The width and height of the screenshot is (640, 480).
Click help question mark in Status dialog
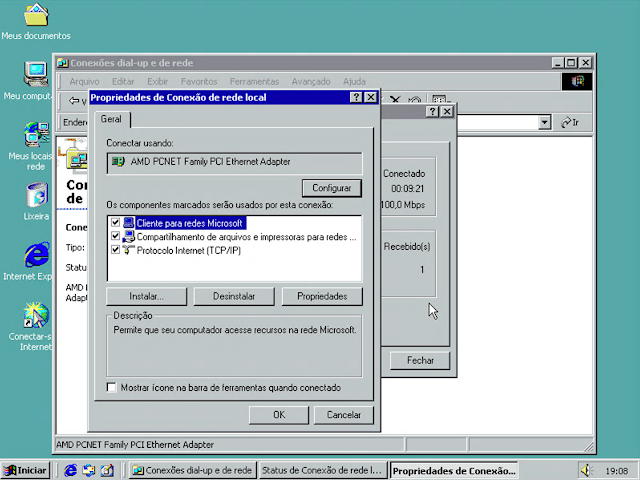tap(432, 111)
